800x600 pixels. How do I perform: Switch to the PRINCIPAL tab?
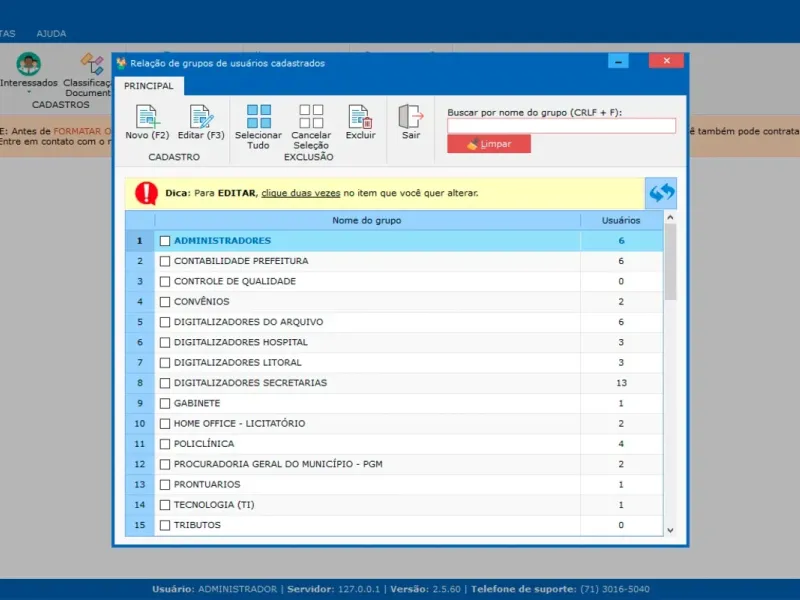[x=148, y=86]
